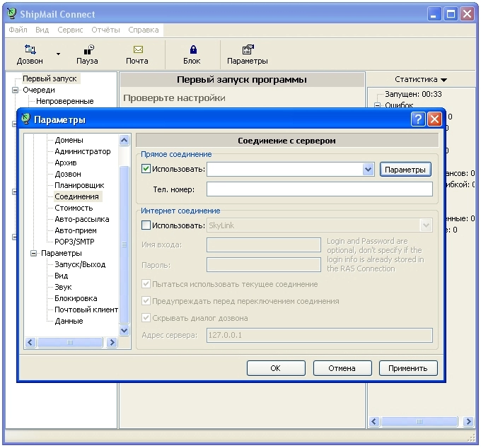The image size is (481, 448).
Task: Click the Пароль field
Action: [x=264, y=265]
